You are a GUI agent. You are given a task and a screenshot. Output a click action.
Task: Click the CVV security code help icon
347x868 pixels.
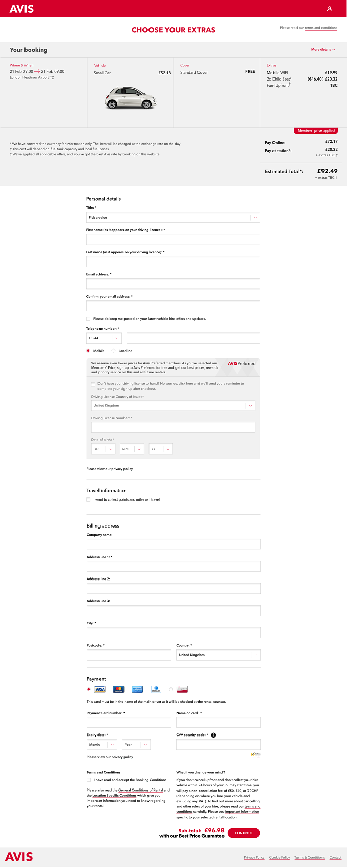coord(213,735)
